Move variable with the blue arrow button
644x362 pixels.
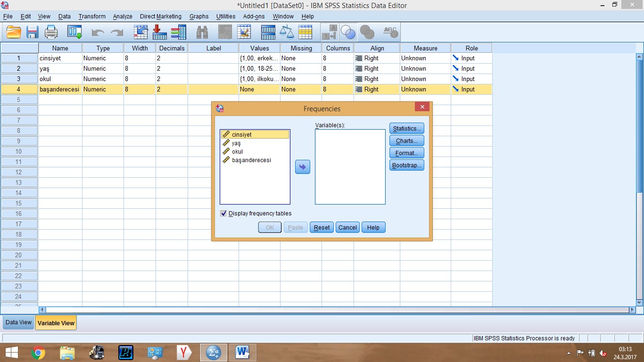(x=303, y=167)
